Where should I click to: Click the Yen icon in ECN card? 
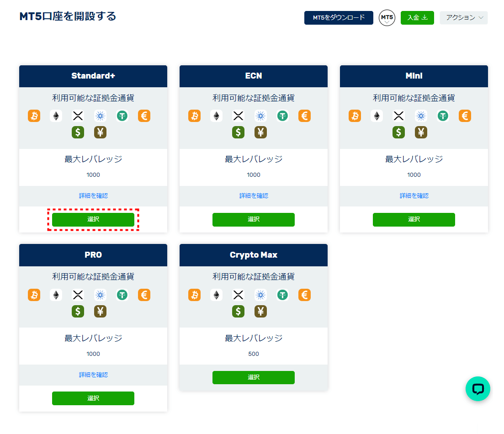point(260,132)
